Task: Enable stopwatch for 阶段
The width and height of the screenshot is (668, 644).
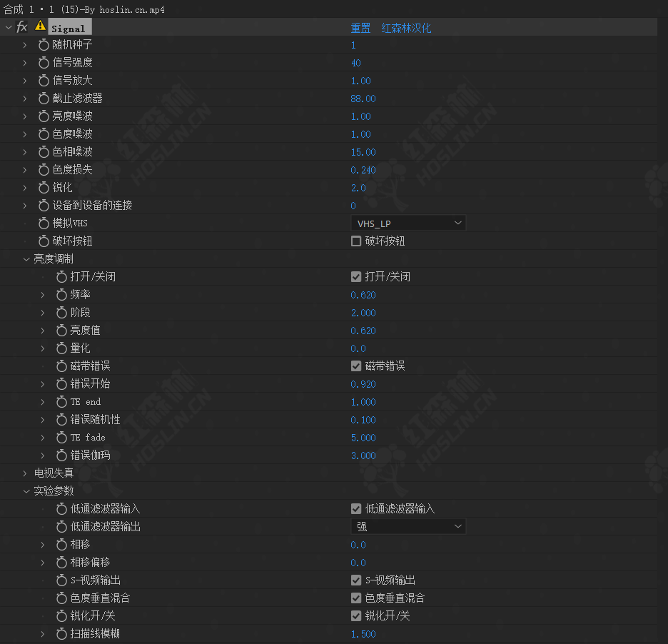Action: click(x=61, y=313)
